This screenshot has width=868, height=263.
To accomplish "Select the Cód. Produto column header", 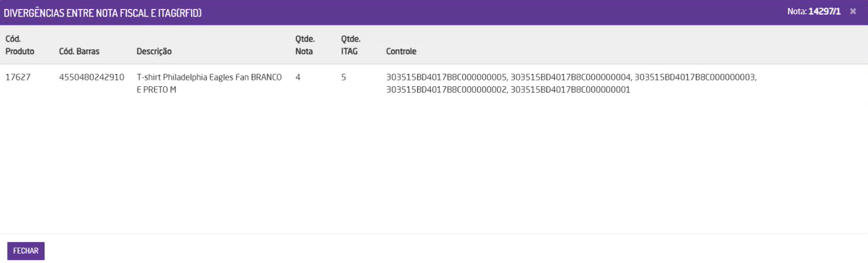I will tap(20, 45).
